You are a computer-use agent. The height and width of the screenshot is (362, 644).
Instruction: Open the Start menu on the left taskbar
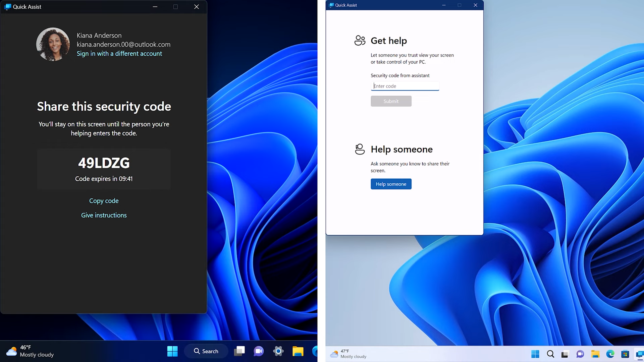[x=172, y=351]
